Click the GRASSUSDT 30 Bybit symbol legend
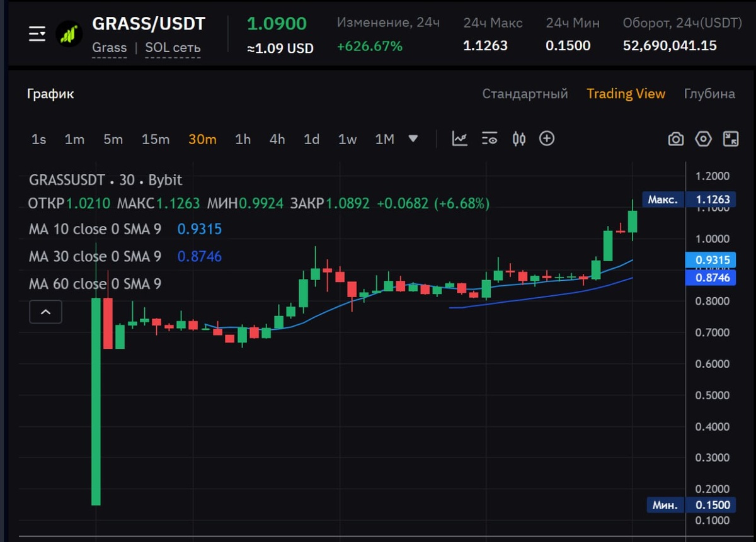This screenshot has height=542, width=756. 105,180
